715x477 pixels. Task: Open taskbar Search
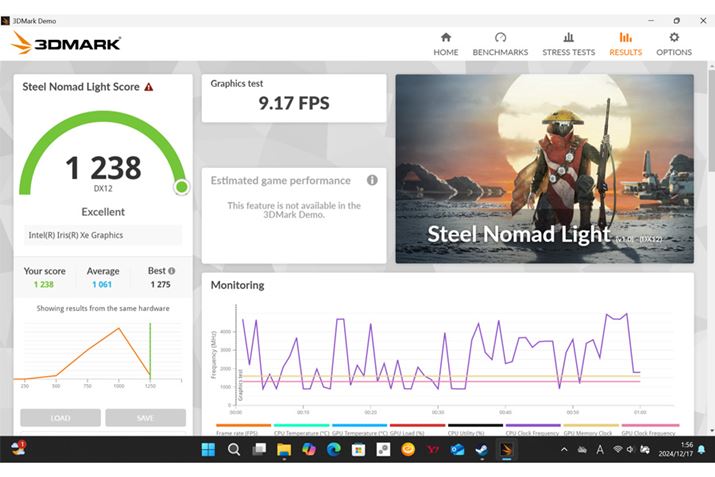click(234, 450)
